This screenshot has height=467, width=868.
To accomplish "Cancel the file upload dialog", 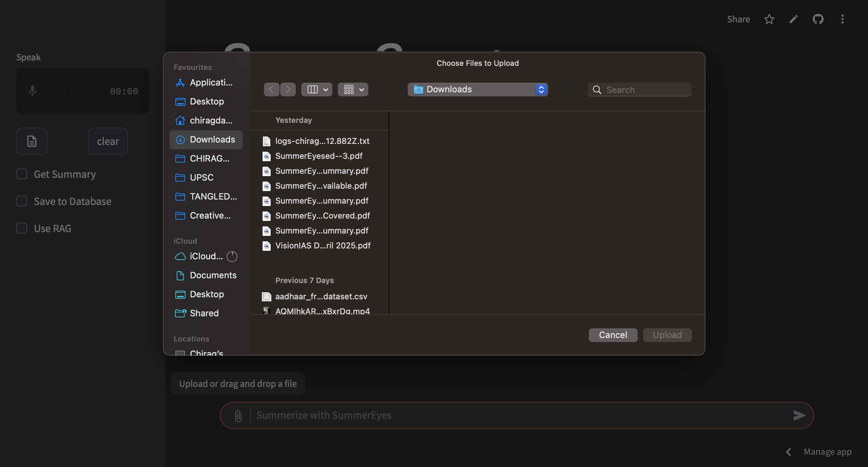I will click(x=613, y=335).
